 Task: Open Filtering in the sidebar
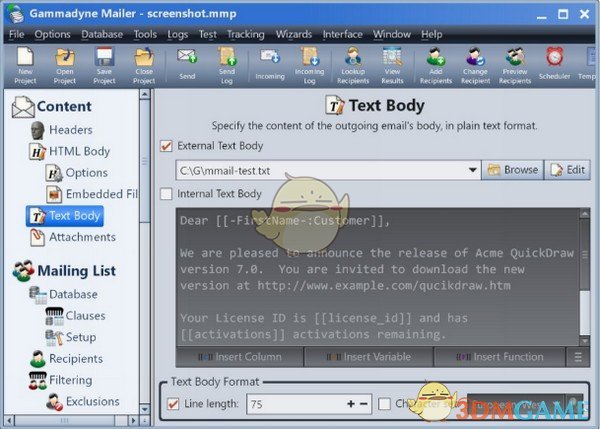(x=60, y=380)
